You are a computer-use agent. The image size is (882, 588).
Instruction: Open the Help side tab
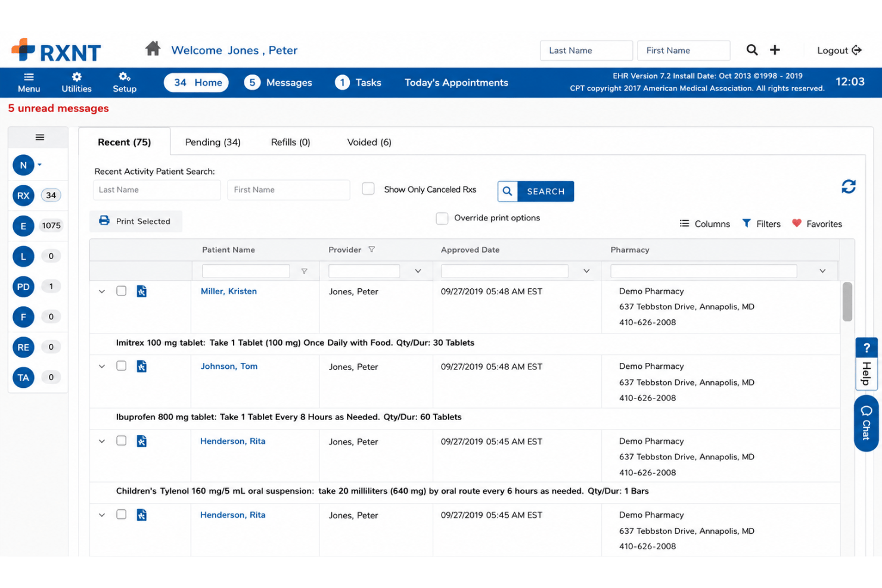[x=867, y=364]
